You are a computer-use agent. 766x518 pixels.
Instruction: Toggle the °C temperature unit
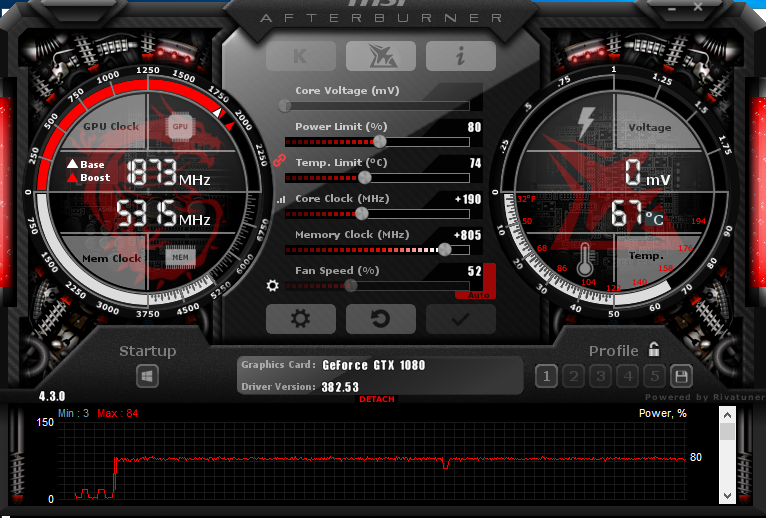coord(654,219)
